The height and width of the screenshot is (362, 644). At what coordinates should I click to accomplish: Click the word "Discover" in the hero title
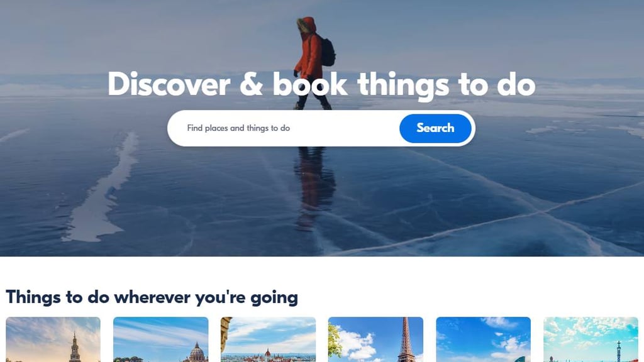169,85
